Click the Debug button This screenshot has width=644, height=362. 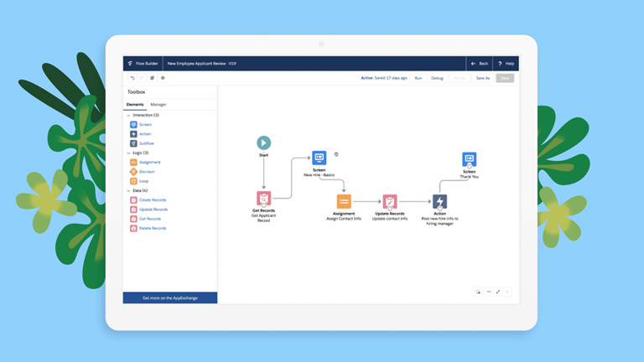pyautogui.click(x=437, y=78)
